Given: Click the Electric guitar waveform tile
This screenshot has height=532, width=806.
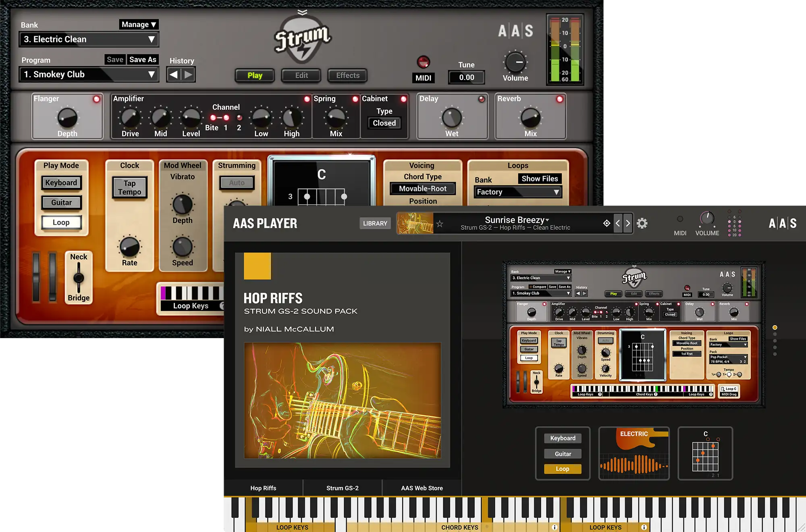Looking at the screenshot, I should click(x=634, y=453).
